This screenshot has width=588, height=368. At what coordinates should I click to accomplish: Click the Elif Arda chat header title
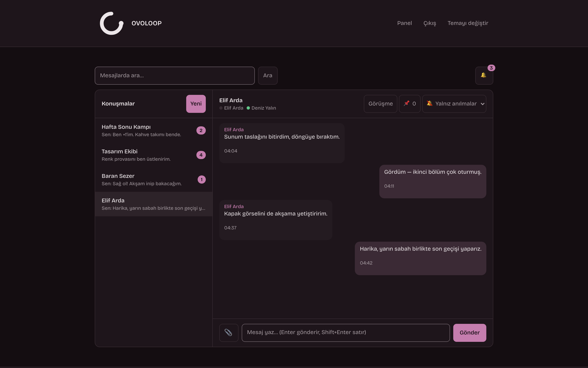[231, 100]
